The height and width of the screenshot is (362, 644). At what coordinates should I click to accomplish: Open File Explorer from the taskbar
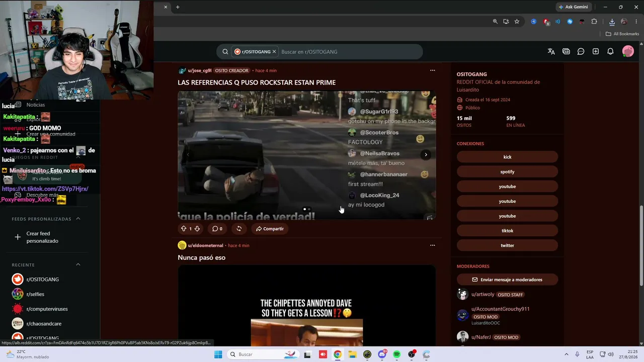click(352, 354)
